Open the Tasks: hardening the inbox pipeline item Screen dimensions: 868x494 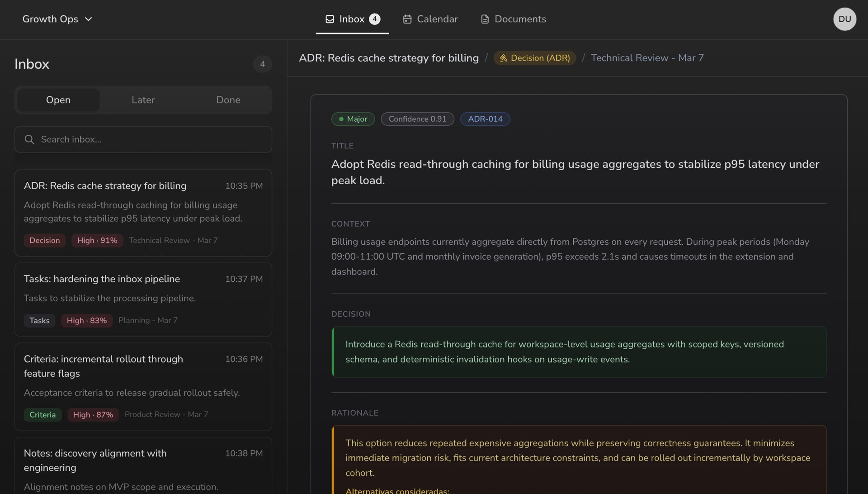click(143, 299)
